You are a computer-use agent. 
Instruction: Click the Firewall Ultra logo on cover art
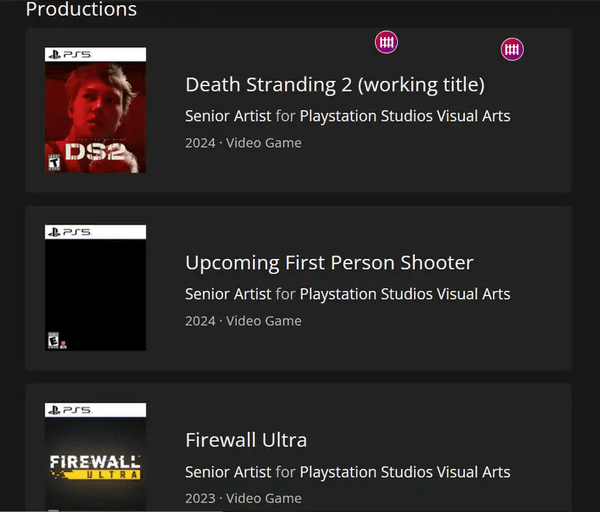pos(95,466)
